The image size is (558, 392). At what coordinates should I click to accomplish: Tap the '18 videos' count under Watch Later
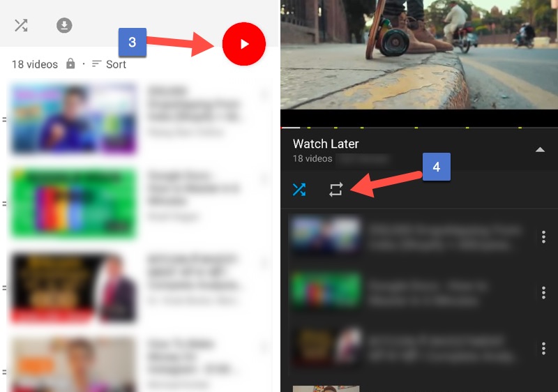[312, 158]
